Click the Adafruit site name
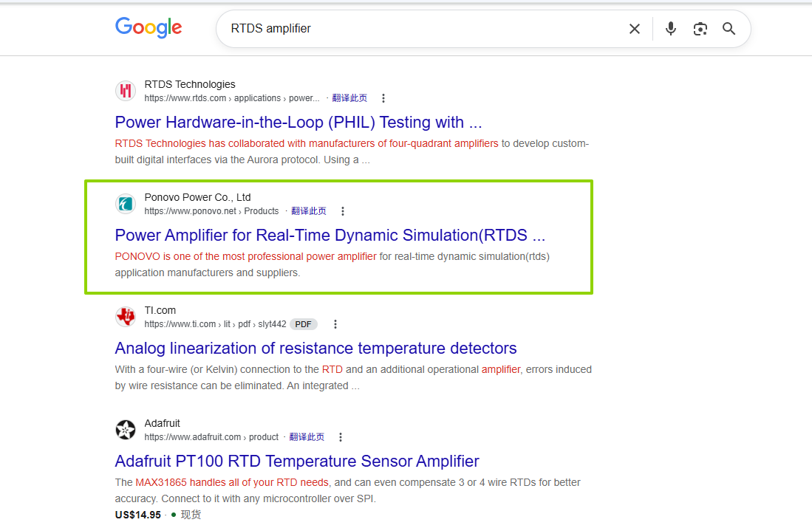This screenshot has height=528, width=812. pyautogui.click(x=162, y=423)
